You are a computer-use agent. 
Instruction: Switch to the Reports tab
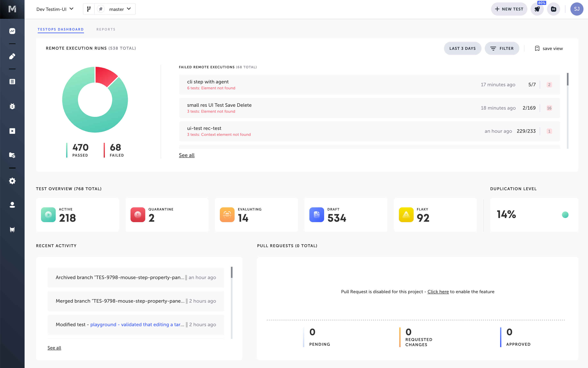coord(106,29)
